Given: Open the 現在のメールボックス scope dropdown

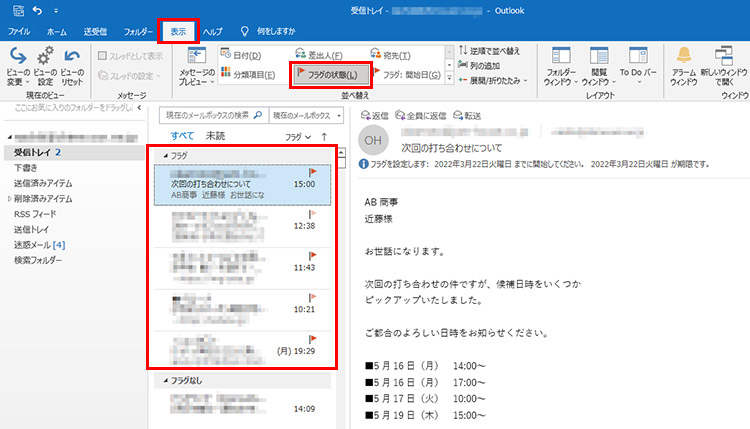Looking at the screenshot, I should (x=305, y=115).
